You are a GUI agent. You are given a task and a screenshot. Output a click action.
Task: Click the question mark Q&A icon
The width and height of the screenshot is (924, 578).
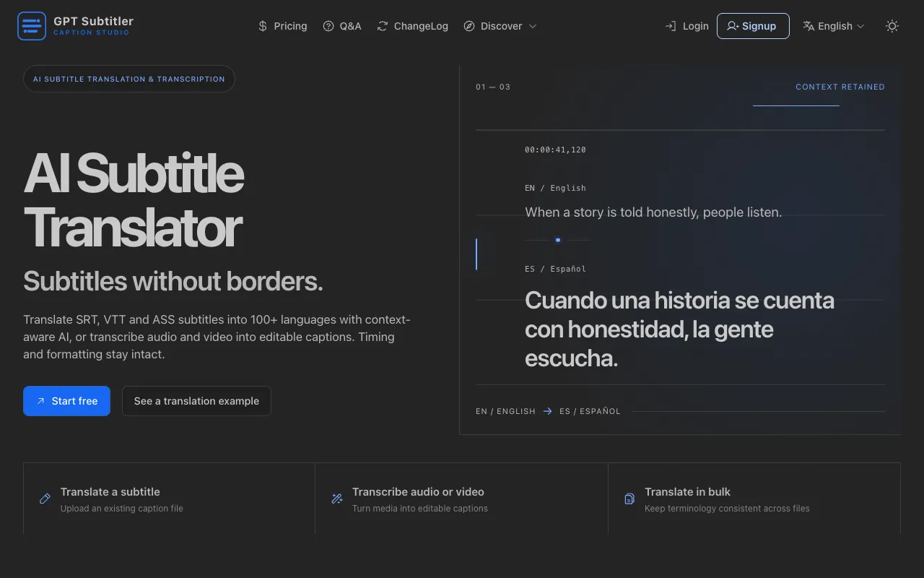pos(328,26)
